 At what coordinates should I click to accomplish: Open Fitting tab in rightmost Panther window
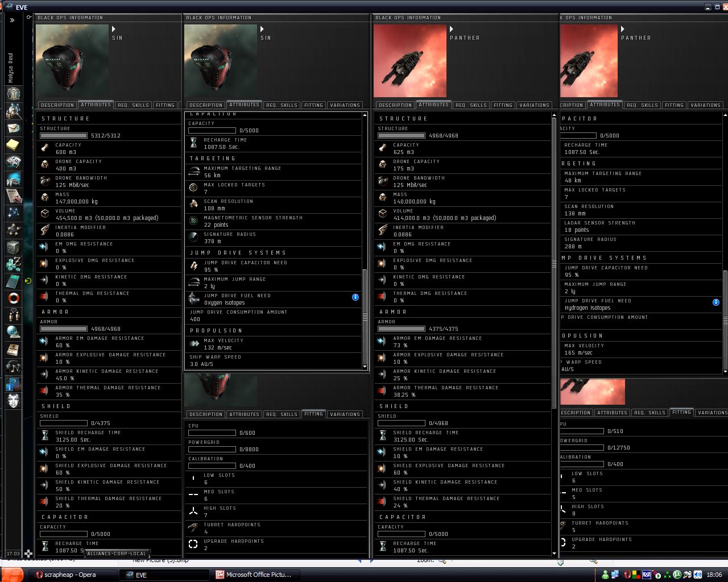coord(674,105)
